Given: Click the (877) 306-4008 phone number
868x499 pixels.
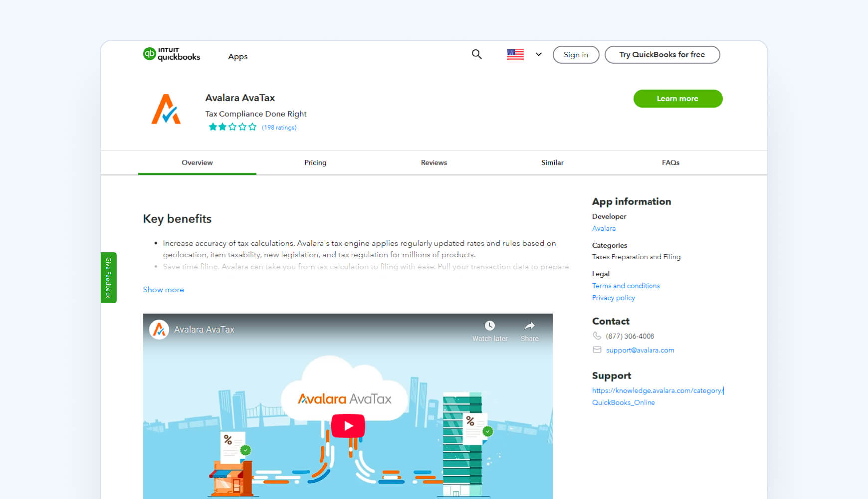Looking at the screenshot, I should [630, 336].
